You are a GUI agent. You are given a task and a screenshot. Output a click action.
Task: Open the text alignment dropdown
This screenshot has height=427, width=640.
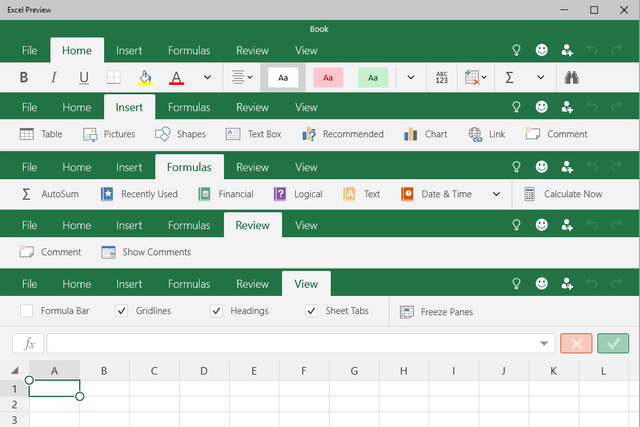point(242,77)
